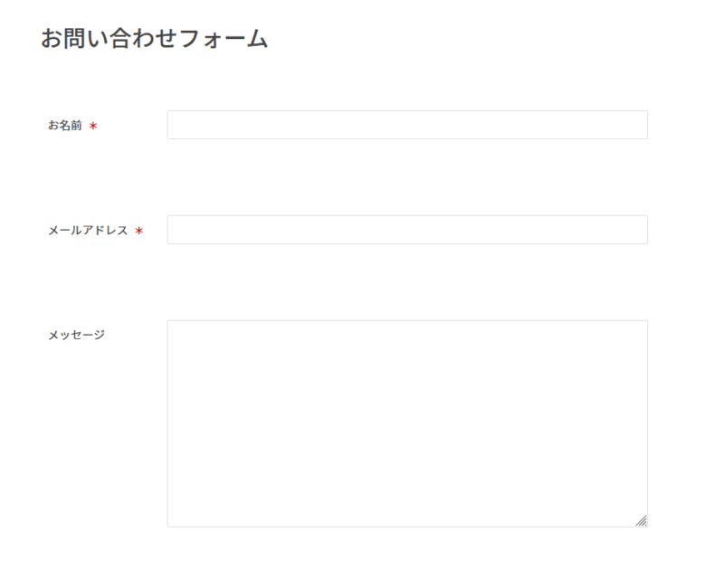Click the メールアドレス field label
Image resolution: width=724 pixels, height=588 pixels.
tap(88, 231)
